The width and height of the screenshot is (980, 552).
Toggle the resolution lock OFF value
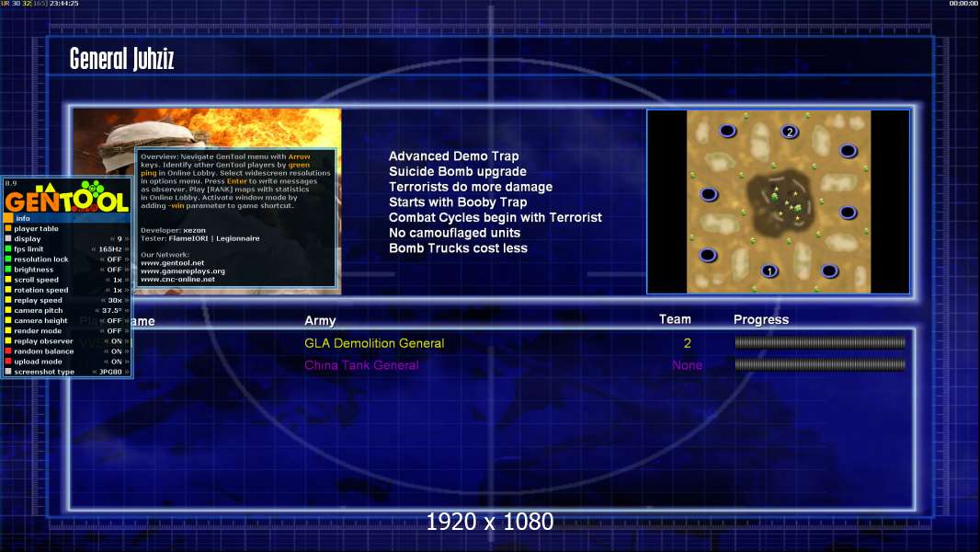coord(114,259)
